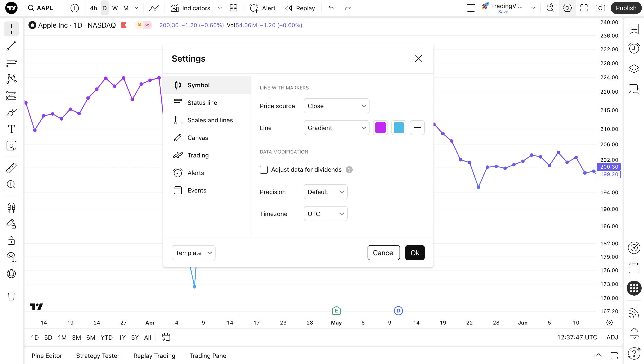Enable Adjust data for dividends checkbox
Screen dimensions: 644x364
click(264, 170)
